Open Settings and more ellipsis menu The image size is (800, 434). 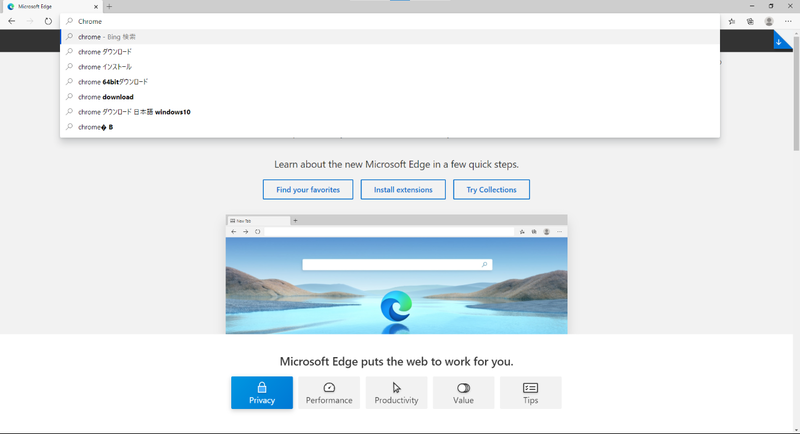pyautogui.click(x=788, y=21)
